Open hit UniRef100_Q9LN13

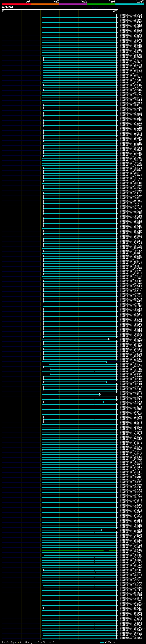tap(131, 15)
